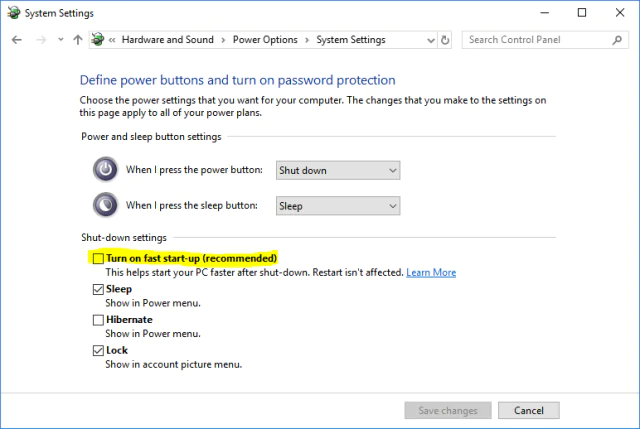Open the power button action dropdown
Image resolution: width=640 pixels, height=429 pixels.
337,170
